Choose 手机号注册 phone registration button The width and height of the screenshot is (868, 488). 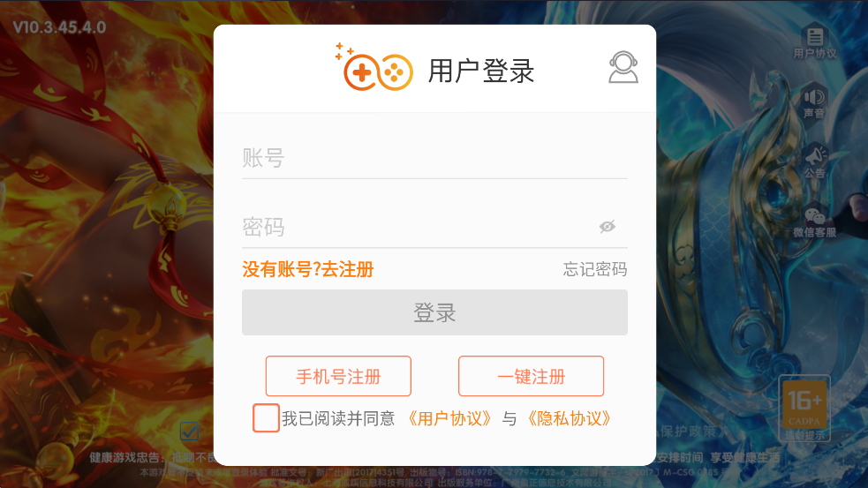(338, 376)
